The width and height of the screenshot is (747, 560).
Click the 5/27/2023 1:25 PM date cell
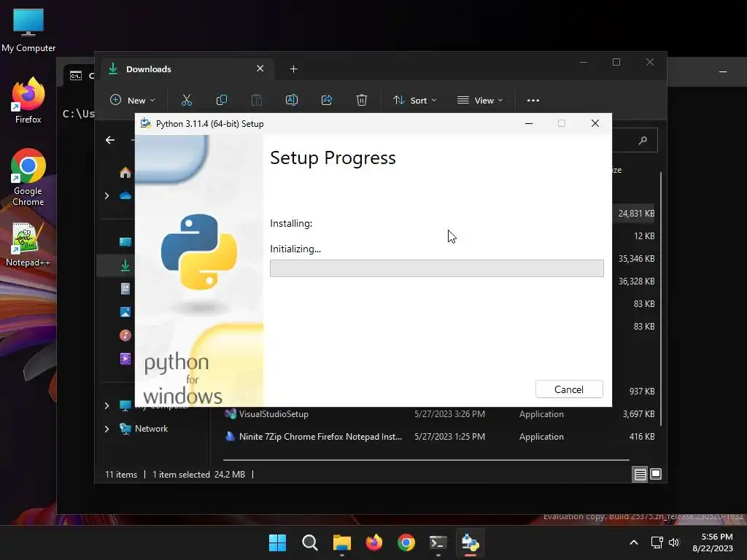(449, 436)
